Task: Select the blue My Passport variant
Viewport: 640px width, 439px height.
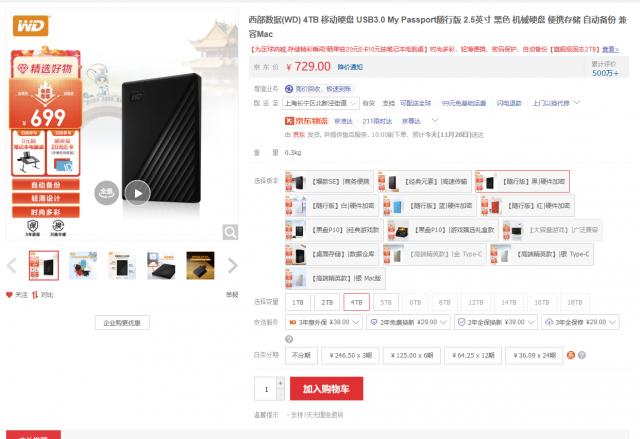Action: (429, 206)
